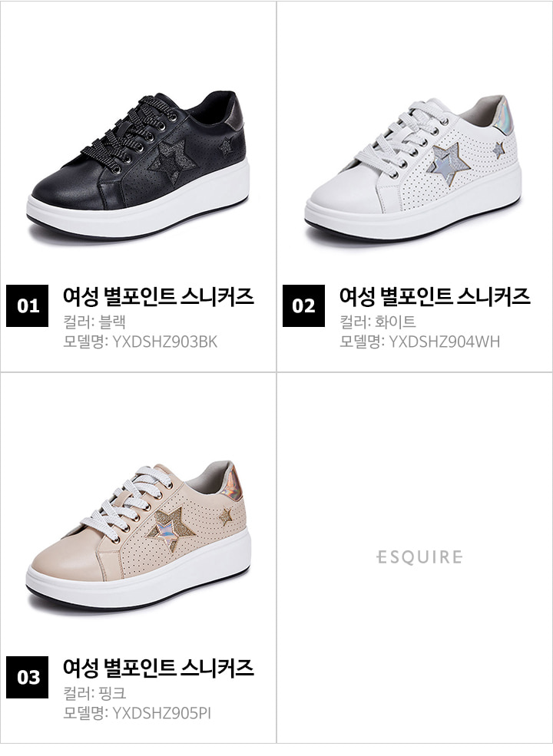Open product 02 title 여성 별포인트 스니커즈
The height and width of the screenshot is (756, 553).
(434, 296)
